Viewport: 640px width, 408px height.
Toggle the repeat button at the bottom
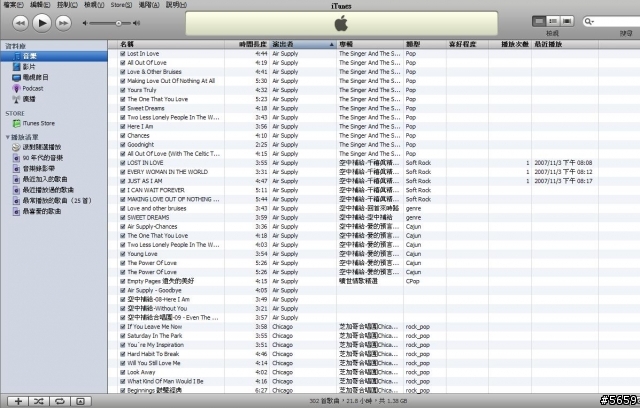tap(60, 401)
